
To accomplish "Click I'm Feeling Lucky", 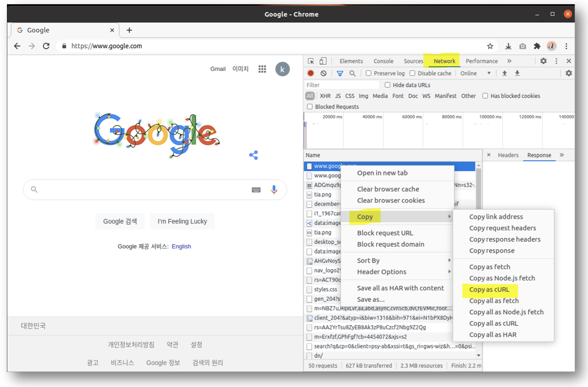I will [182, 221].
